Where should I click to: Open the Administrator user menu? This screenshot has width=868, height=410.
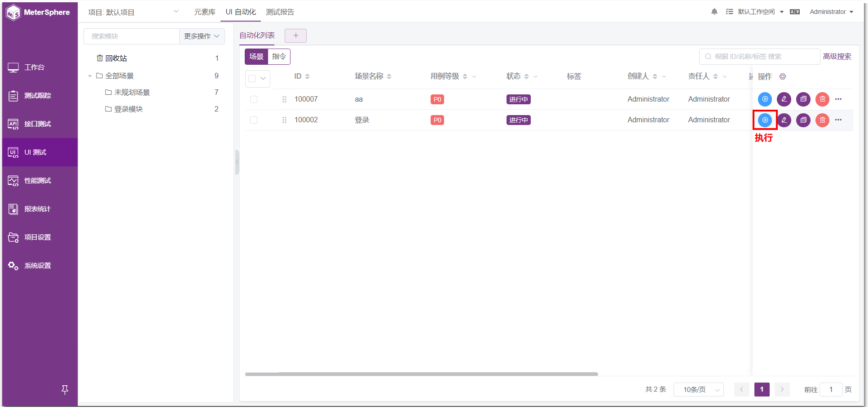pos(831,12)
